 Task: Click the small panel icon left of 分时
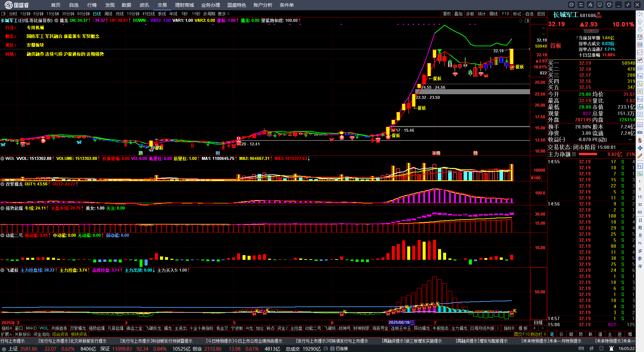tap(3, 14)
